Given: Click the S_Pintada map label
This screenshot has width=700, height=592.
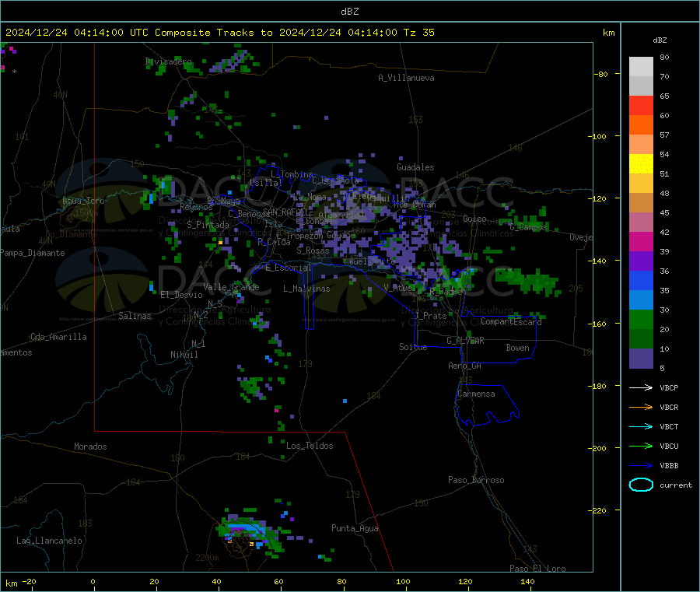Looking at the screenshot, I should 208,225.
